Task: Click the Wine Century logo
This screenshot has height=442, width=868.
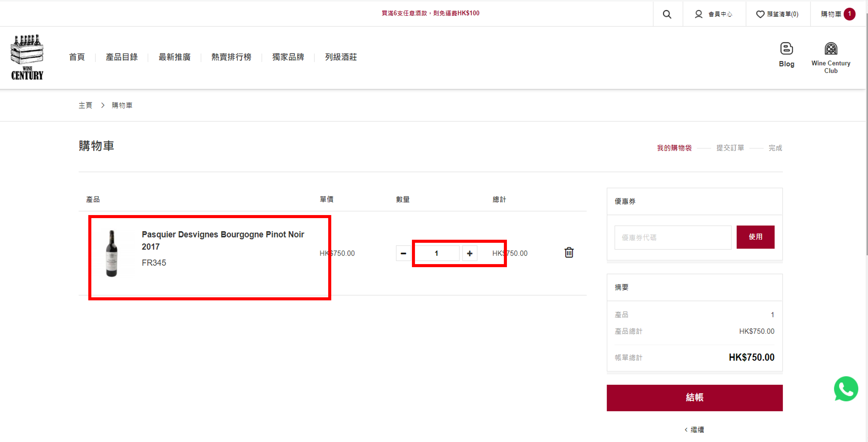Action: (27, 57)
